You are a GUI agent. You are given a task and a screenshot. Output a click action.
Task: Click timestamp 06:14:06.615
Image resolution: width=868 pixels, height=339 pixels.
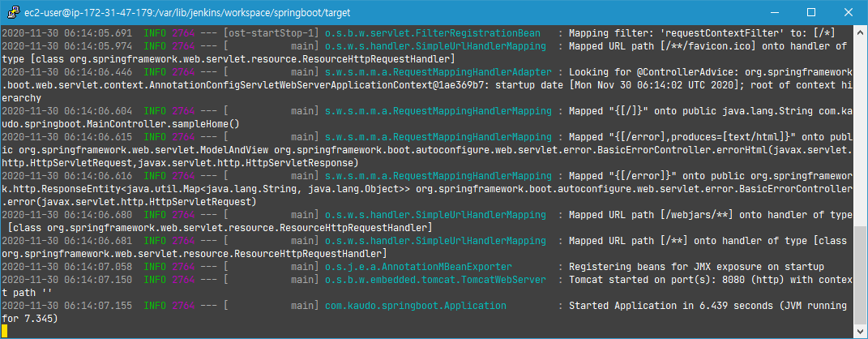click(x=100, y=137)
